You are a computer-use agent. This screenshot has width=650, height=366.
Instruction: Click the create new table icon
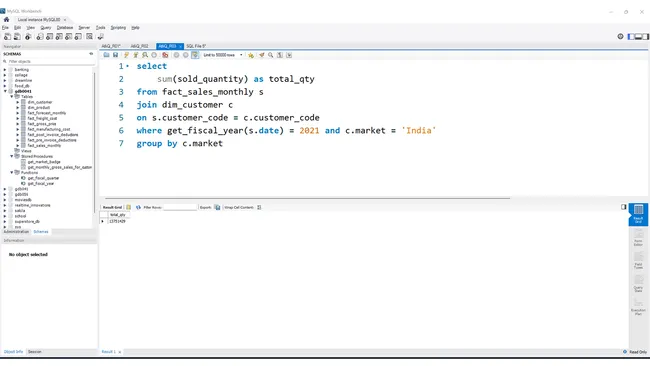[49, 36]
